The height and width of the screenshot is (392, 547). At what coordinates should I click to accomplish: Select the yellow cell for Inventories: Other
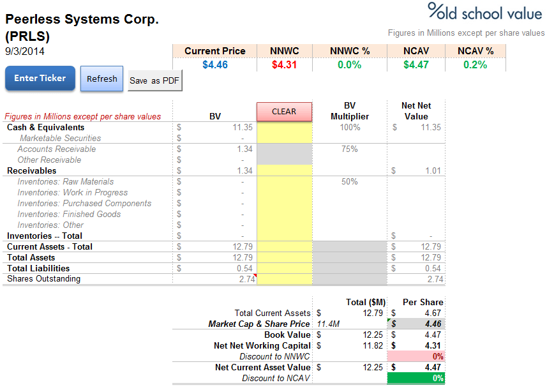coord(285,225)
